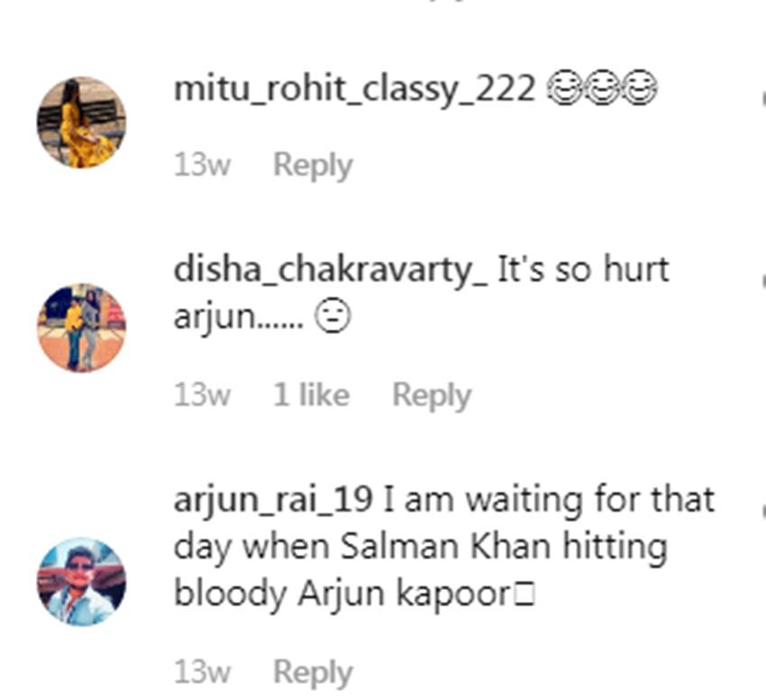Click 13w timestamp on arjun_rai_19 comment

pyautogui.click(x=202, y=672)
